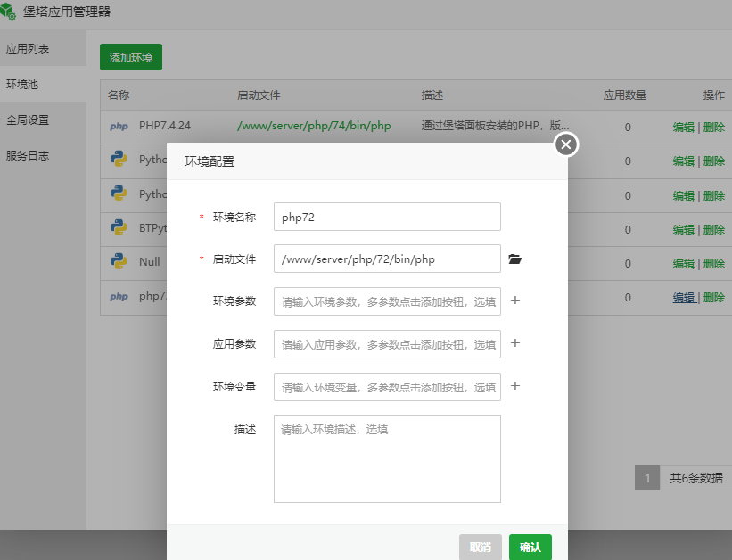Click 删除 in the BTPyt row

coord(714,230)
